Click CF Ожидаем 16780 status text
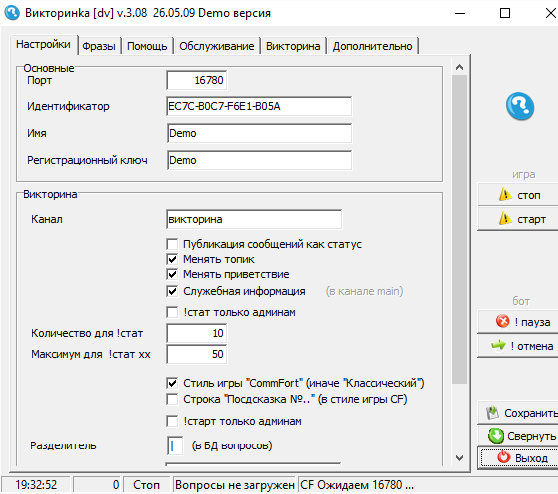Screen dimensions: 558x494 [357, 485]
